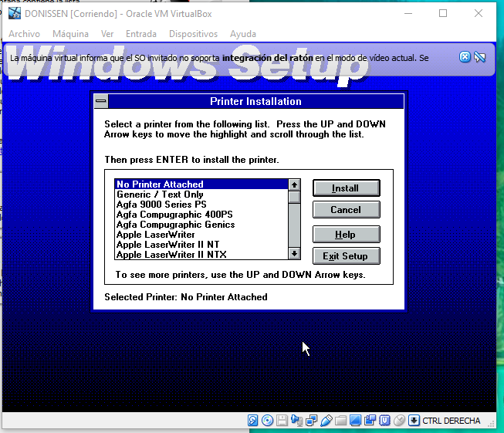Image resolution: width=504 pixels, height=433 pixels.
Task: Click the Help button in the dialog
Action: [346, 235]
